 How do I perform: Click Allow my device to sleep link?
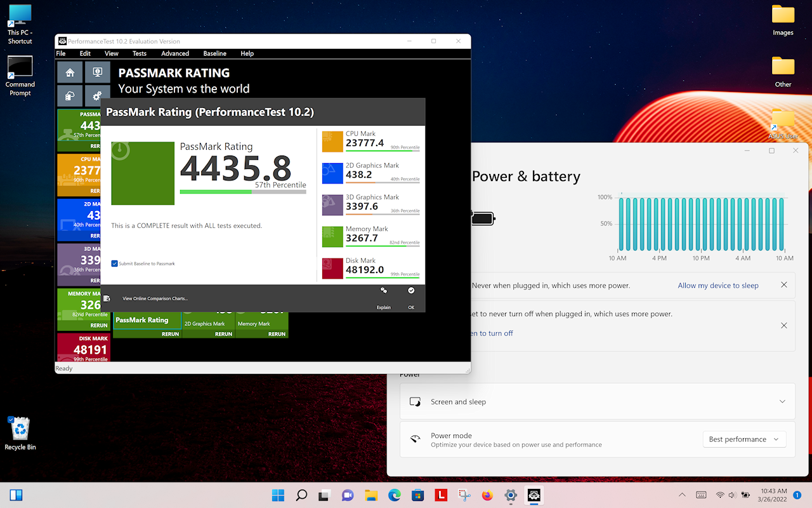click(x=718, y=286)
